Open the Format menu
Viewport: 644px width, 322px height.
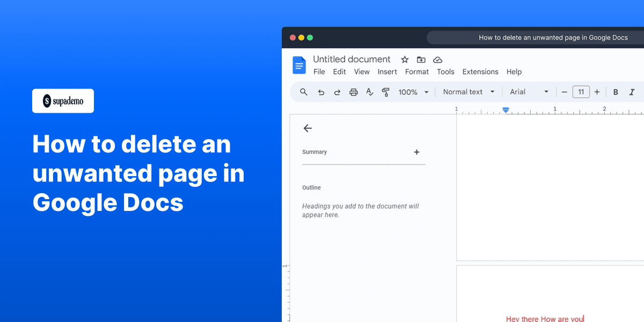point(417,71)
